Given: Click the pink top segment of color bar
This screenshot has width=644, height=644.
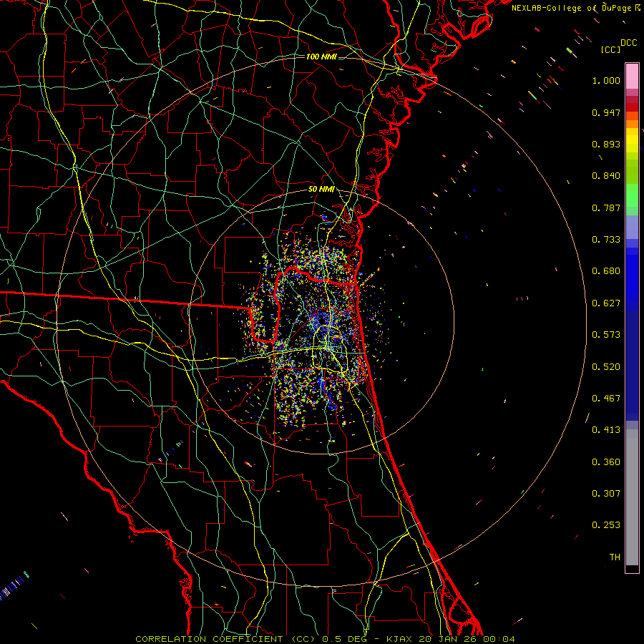Looking at the screenshot, I should [632, 77].
